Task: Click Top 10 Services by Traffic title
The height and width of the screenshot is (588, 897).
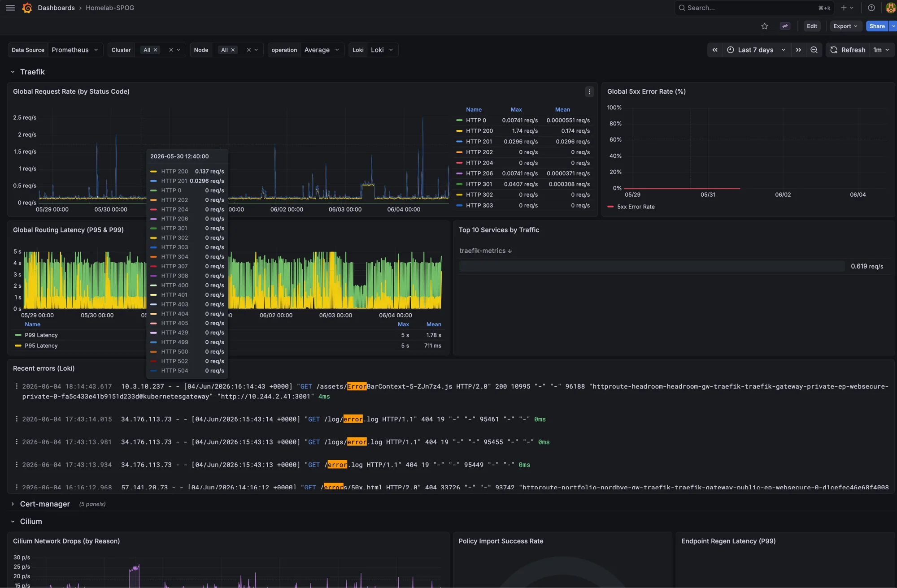Action: pos(499,230)
